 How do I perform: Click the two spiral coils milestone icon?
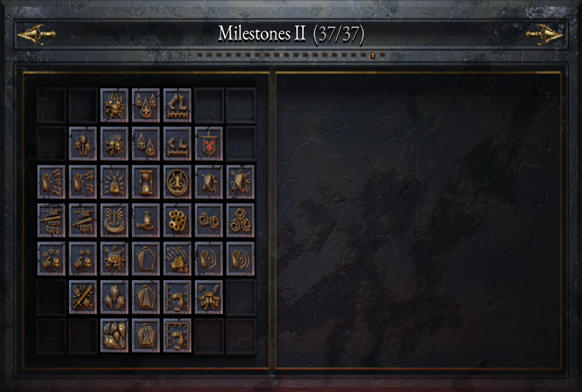(209, 221)
